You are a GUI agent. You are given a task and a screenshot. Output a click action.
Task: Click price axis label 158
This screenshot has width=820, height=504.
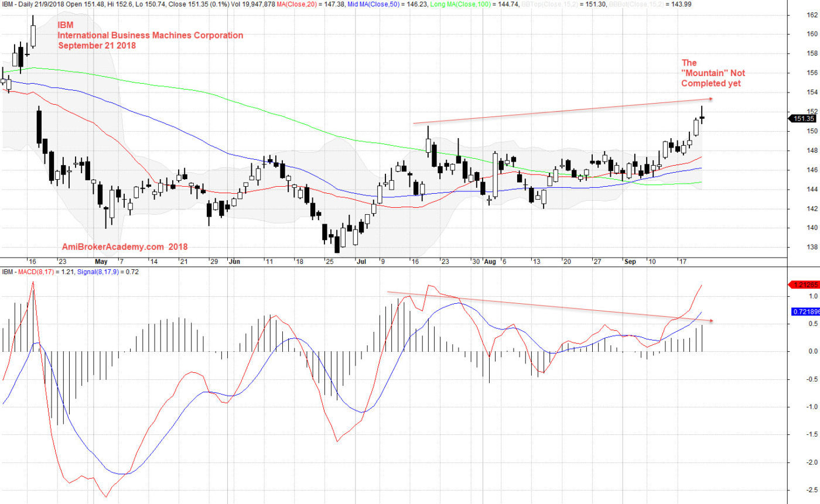click(x=812, y=53)
